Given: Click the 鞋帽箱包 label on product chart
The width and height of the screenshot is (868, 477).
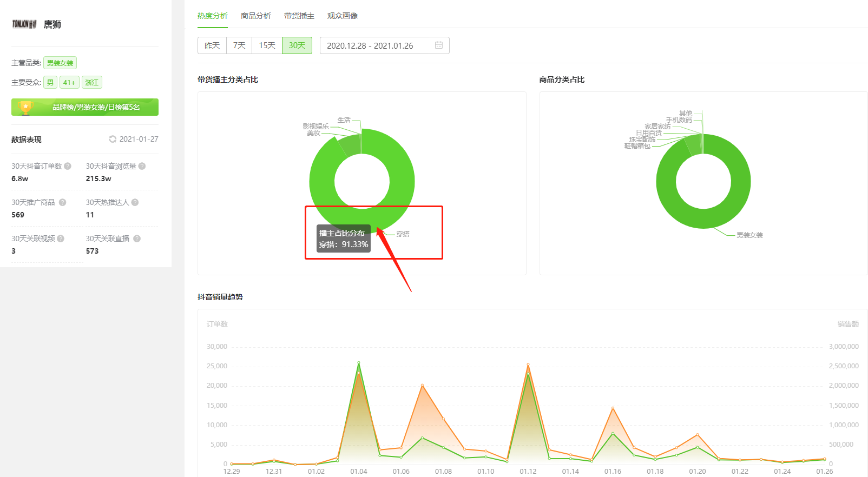Looking at the screenshot, I should (637, 146).
